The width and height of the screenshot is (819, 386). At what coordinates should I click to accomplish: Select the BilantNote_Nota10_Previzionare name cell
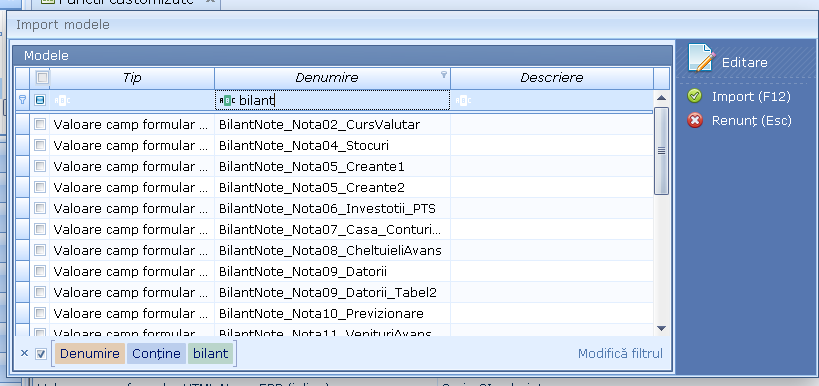coord(332,313)
